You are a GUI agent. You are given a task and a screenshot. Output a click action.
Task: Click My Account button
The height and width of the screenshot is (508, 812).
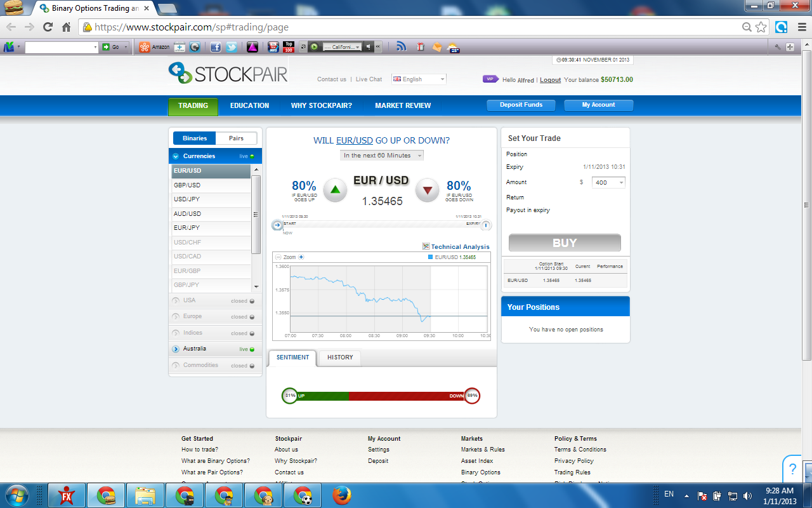click(599, 105)
